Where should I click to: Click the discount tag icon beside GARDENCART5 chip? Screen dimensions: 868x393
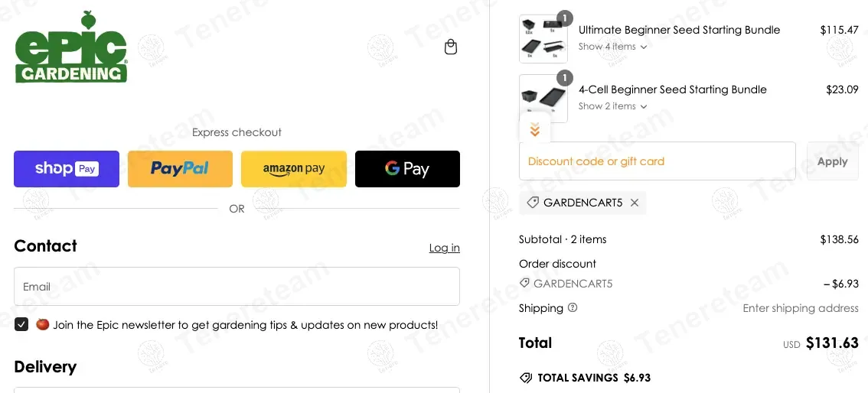(533, 203)
